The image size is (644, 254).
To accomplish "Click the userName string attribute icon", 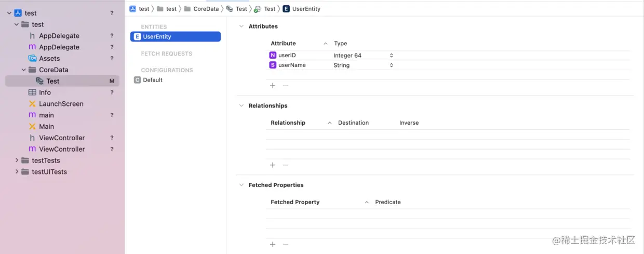I will 273,65.
